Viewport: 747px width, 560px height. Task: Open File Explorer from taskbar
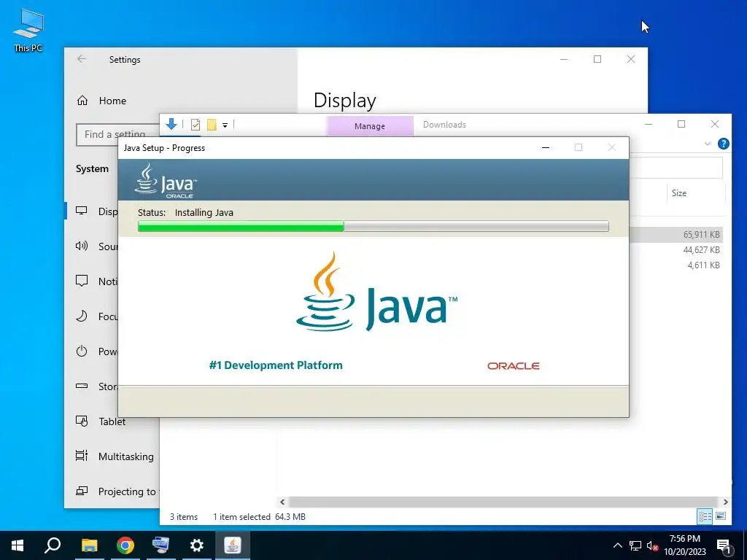coord(89,545)
